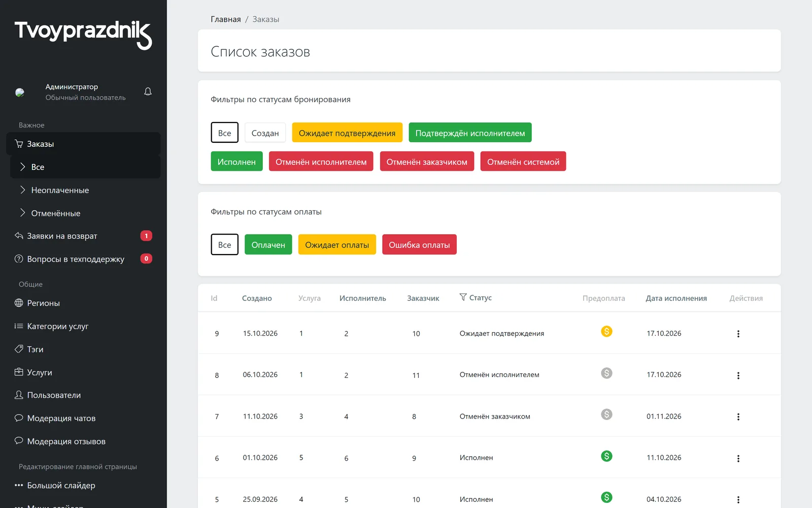
Task: Sort table by Дата исполнения column
Action: click(x=676, y=298)
